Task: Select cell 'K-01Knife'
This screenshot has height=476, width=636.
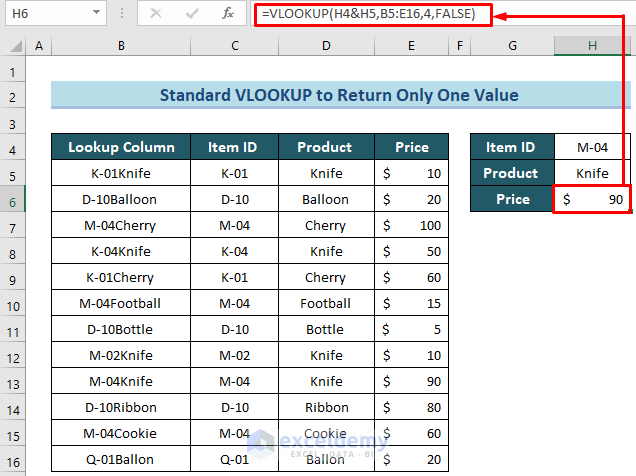Action: [x=121, y=173]
